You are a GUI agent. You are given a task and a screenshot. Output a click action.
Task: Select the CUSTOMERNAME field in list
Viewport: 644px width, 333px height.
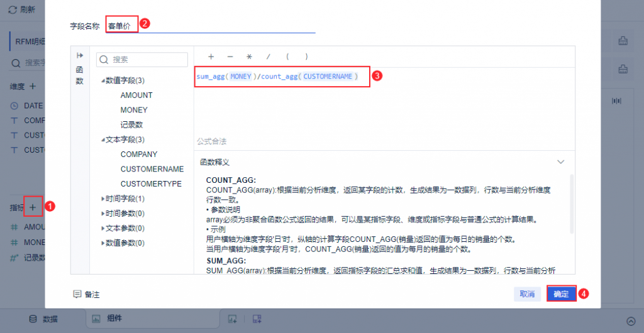[x=152, y=170]
